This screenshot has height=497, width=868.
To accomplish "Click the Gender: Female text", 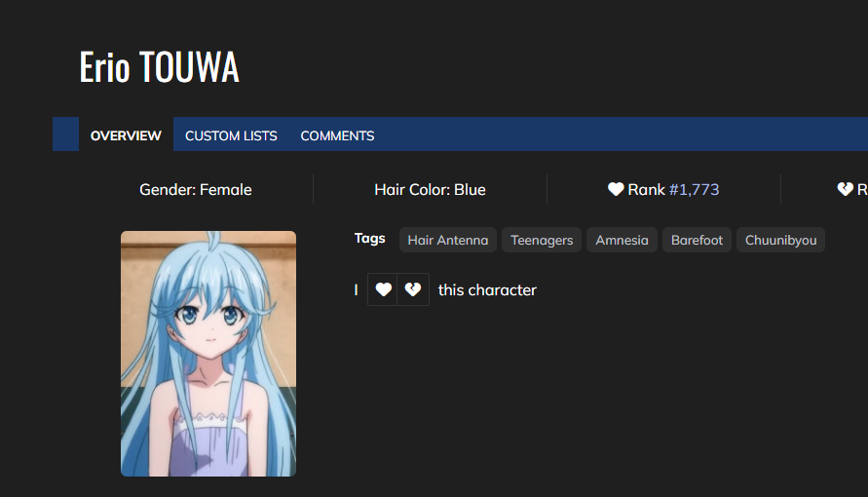I will 196,189.
